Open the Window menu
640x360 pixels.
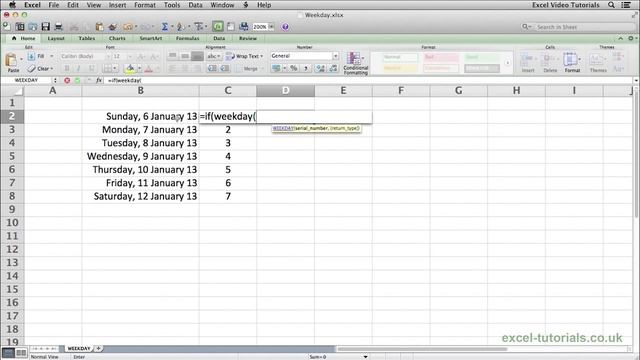(222, 5)
